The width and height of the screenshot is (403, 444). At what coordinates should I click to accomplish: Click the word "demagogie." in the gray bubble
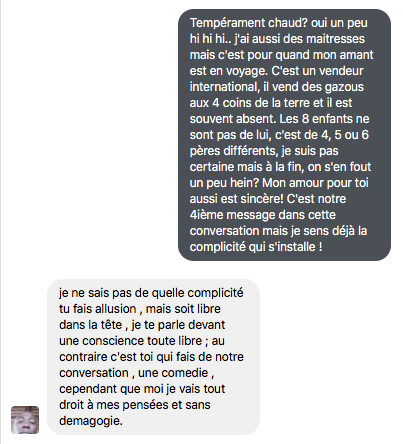pos(91,421)
